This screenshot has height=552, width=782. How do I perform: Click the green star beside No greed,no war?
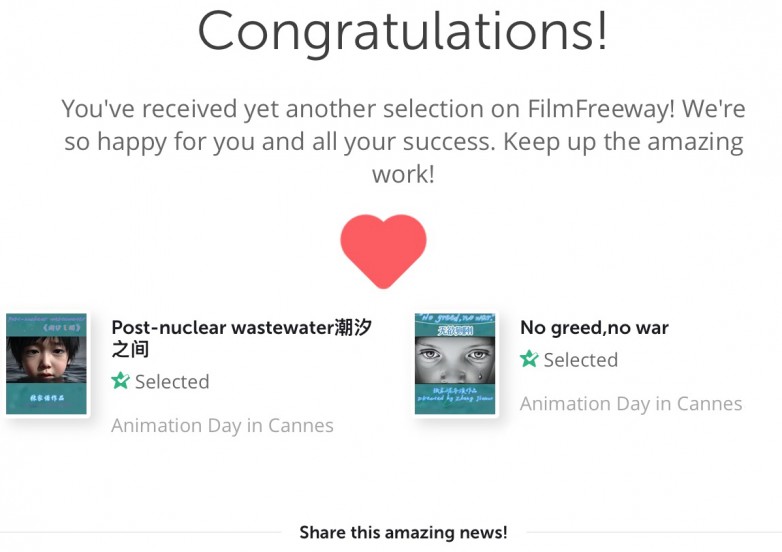tap(529, 359)
